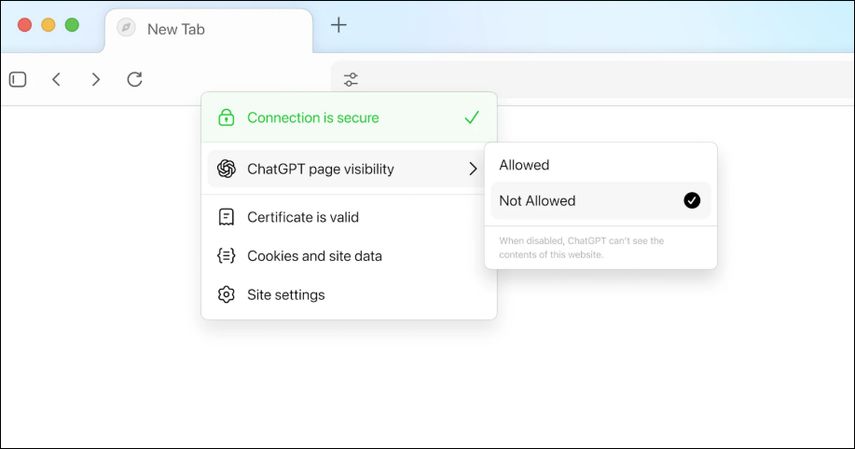Toggle the sidebar panel icon

click(x=17, y=80)
